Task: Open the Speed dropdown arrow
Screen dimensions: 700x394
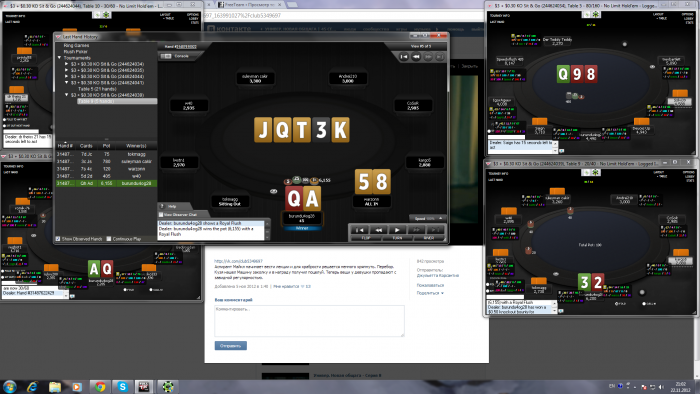Action: 440,218
